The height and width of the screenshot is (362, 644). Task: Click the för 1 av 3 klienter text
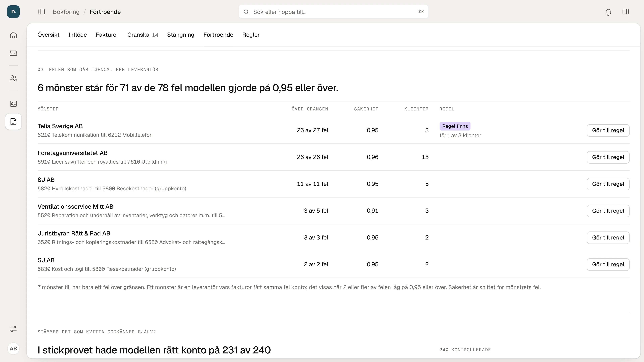point(460,135)
